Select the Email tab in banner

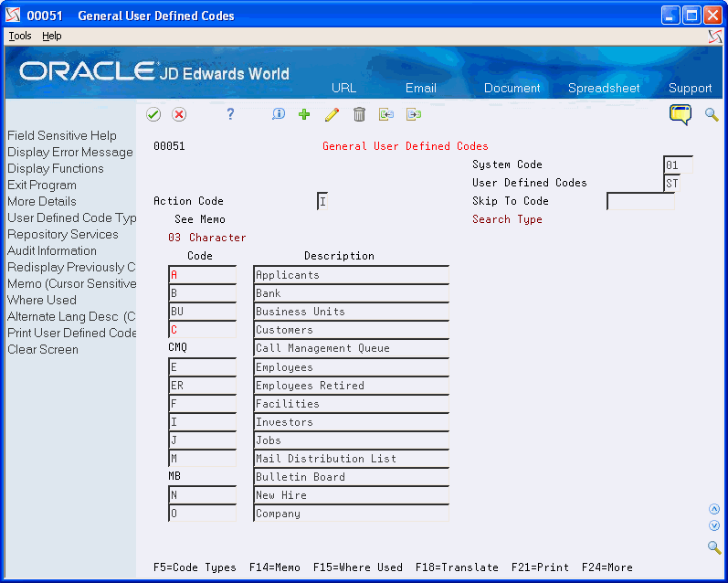coord(421,88)
